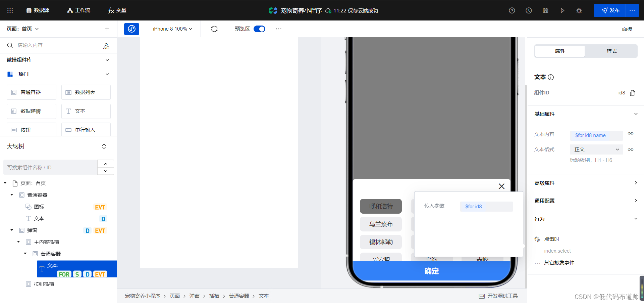This screenshot has height=303, width=644.
Task: Toggle the 预览区 preview switch
Action: [x=259, y=29]
